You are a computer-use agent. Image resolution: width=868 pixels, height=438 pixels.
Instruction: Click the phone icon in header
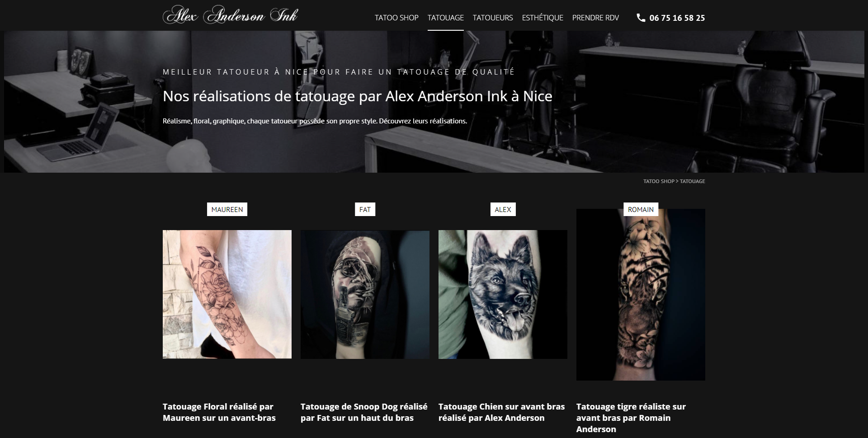coord(641,18)
